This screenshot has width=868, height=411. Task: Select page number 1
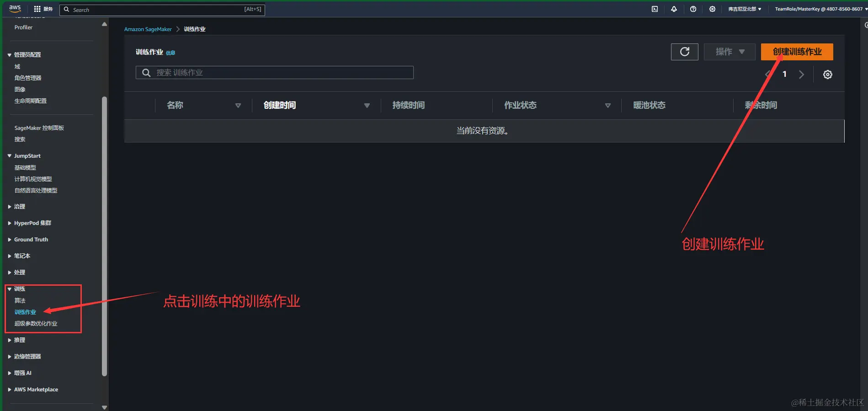[784, 74]
